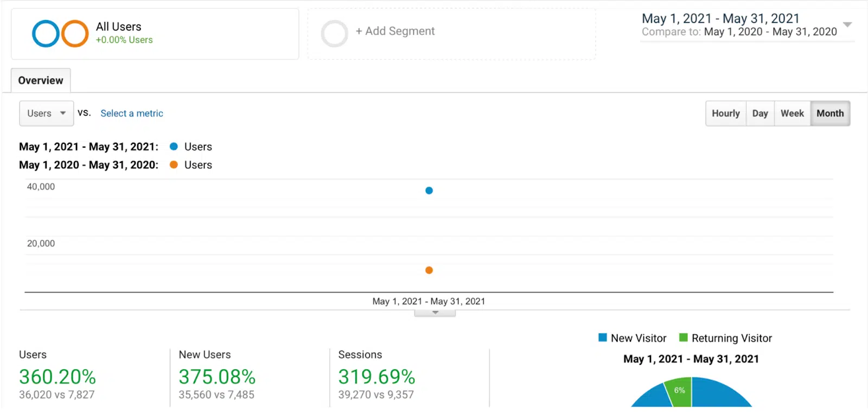Click the + Add Segment button
This screenshot has width=868, height=412.
tap(395, 31)
